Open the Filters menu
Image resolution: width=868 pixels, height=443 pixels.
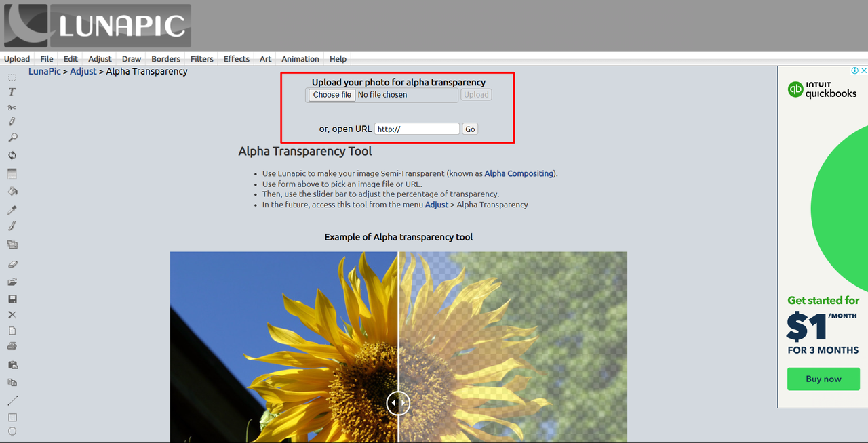pyautogui.click(x=202, y=59)
